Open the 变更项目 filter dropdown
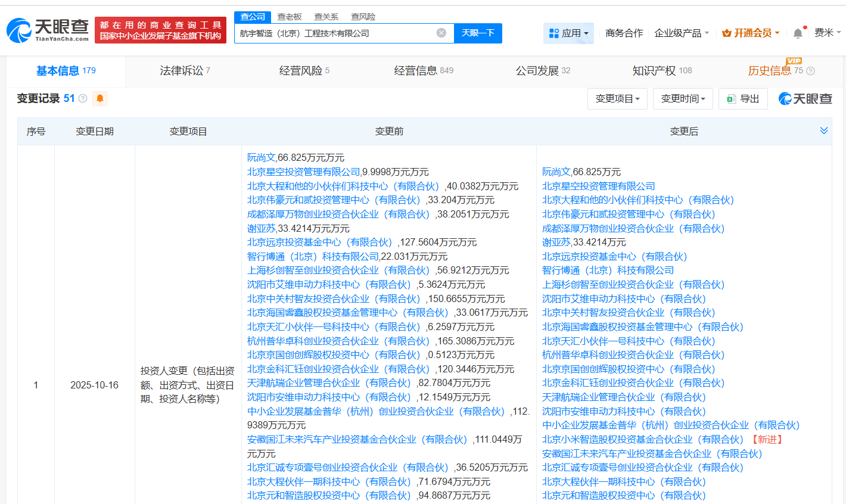This screenshot has width=846, height=504. point(618,98)
